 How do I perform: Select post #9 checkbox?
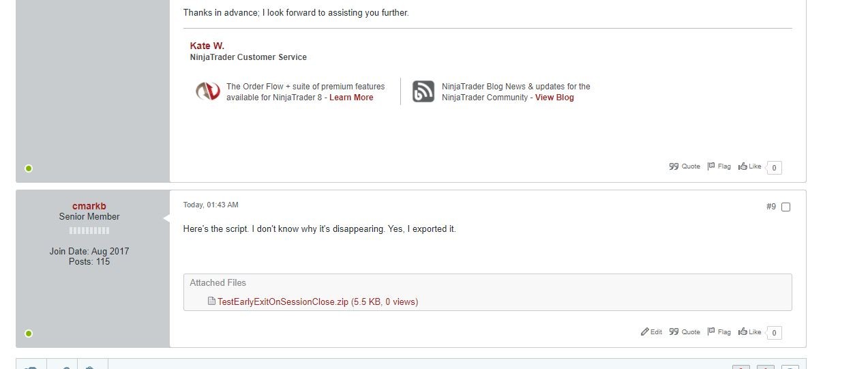(785, 207)
